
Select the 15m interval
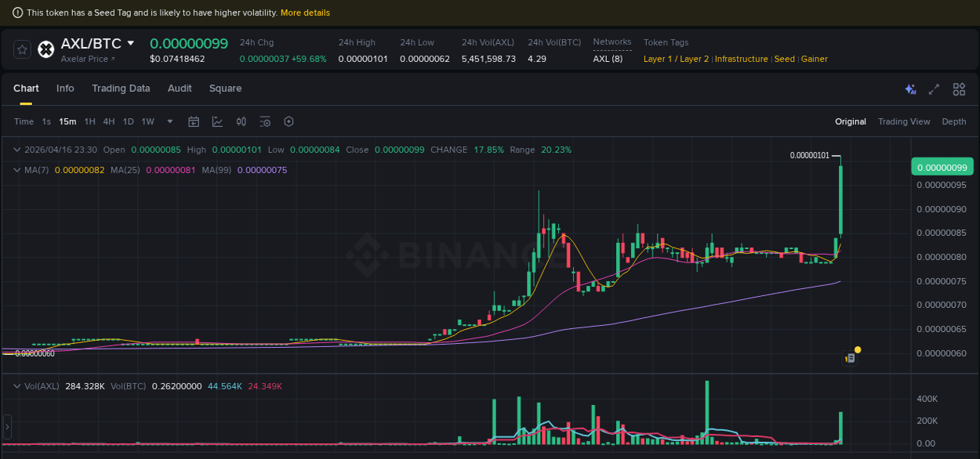tap(67, 121)
